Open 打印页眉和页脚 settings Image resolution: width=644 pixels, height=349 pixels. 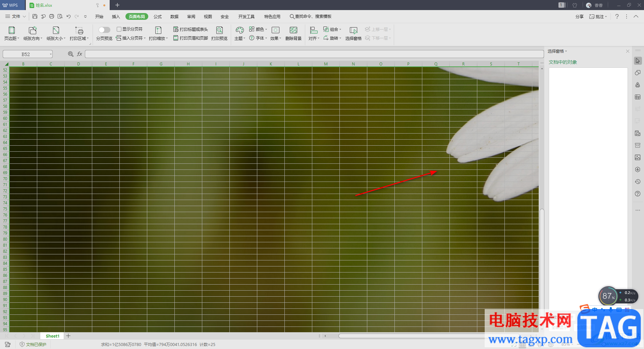191,38
